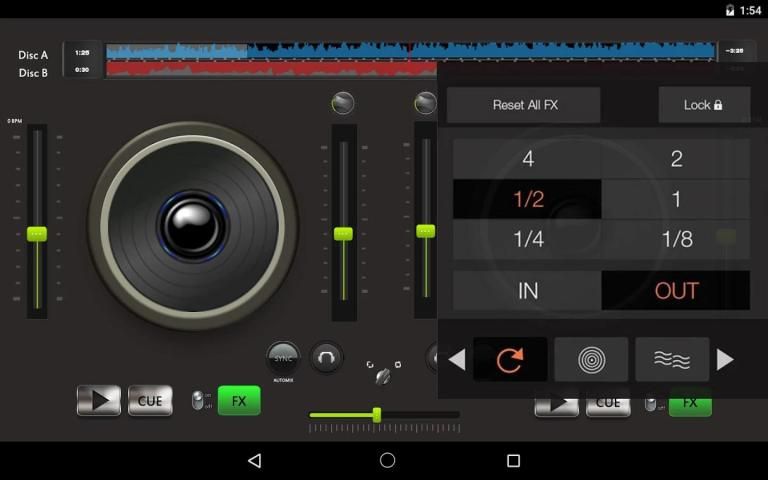Choose the concentric circles FX icon
The image size is (768, 480).
pyautogui.click(x=591, y=360)
